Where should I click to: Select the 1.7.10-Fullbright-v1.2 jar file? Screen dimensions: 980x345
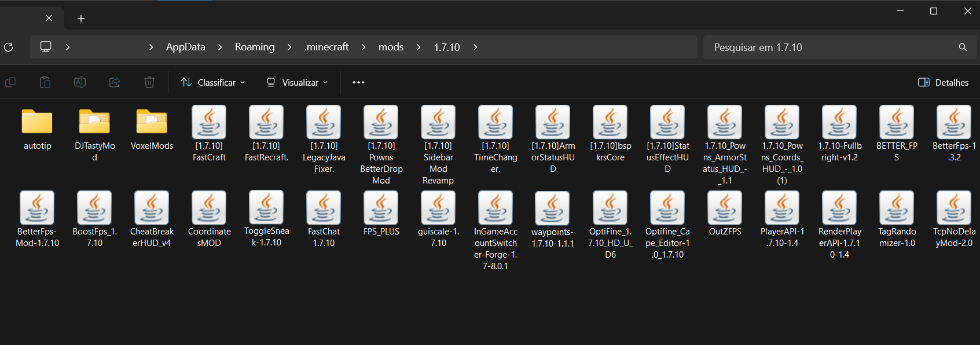(x=839, y=134)
